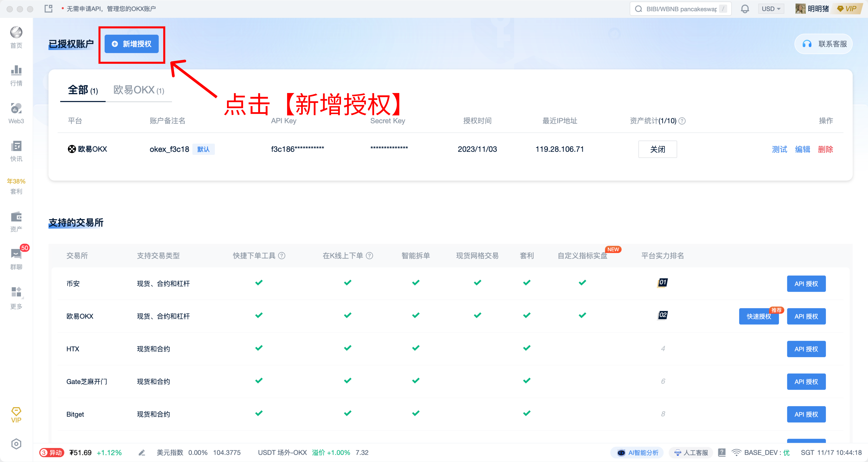Click the OKX logo in the account row

tap(72, 149)
